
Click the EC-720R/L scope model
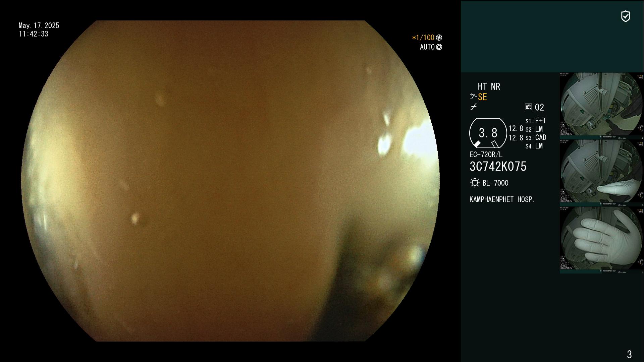click(x=486, y=155)
